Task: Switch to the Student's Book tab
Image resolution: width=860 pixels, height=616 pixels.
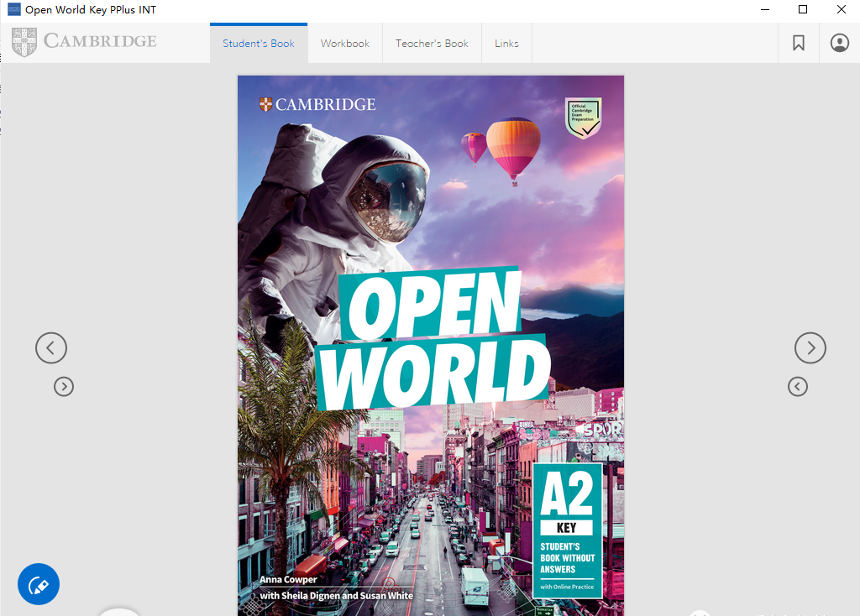Action: pyautogui.click(x=259, y=44)
